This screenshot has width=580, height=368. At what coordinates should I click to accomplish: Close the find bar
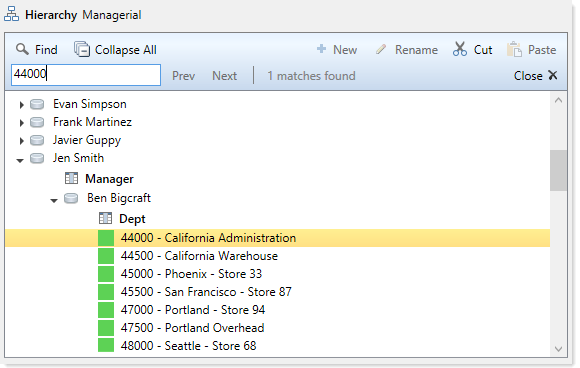point(535,76)
